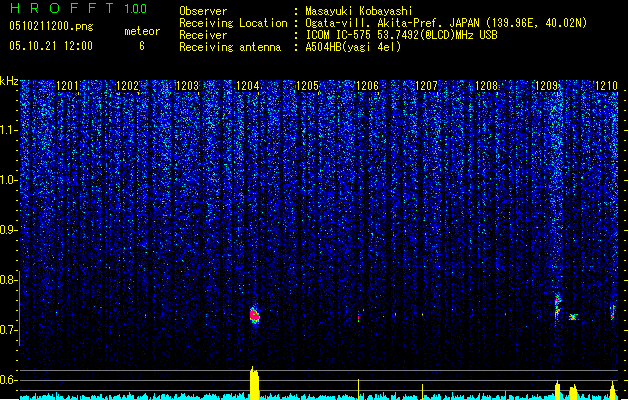Click the Receiving Location label
629x400 pixels.
tap(233, 23)
